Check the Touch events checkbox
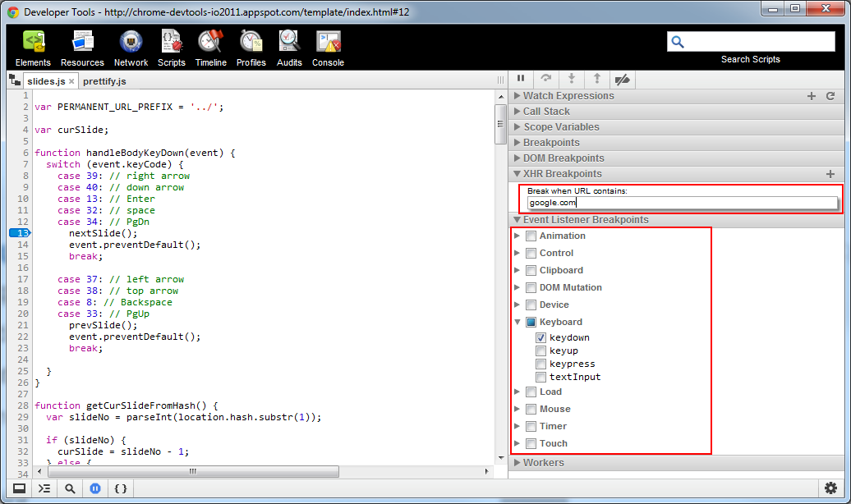Screen dimensions: 851x504 [x=531, y=444]
